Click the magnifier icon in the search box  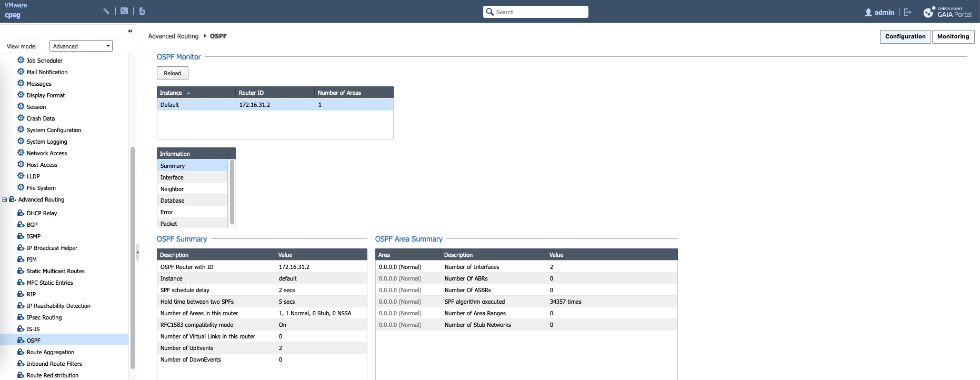tap(490, 12)
